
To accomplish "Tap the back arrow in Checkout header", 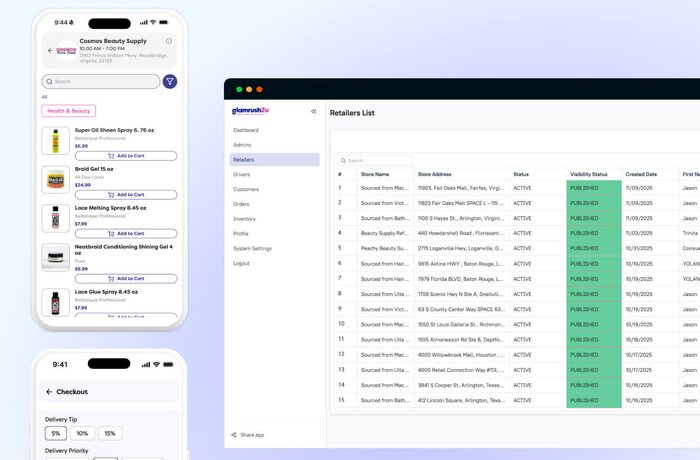I will pos(49,392).
